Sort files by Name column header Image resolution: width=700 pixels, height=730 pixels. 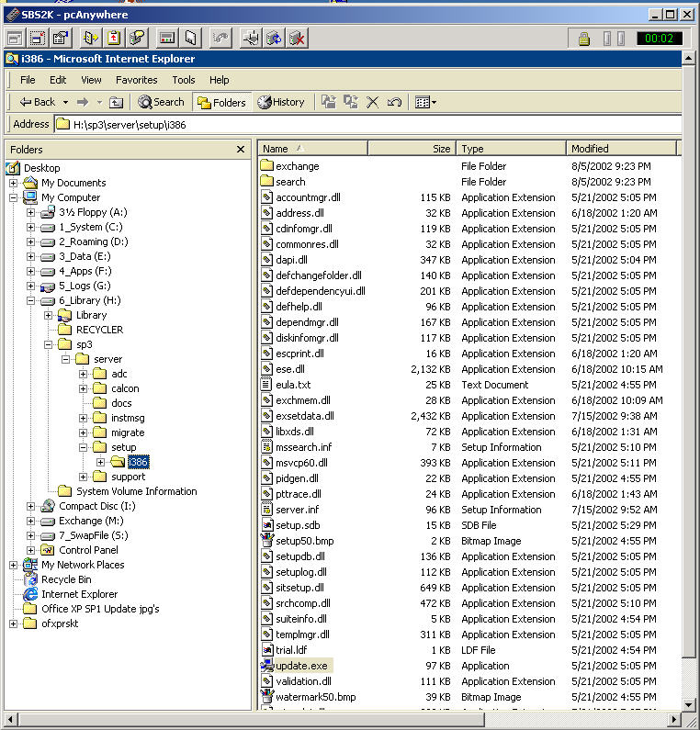coord(313,149)
